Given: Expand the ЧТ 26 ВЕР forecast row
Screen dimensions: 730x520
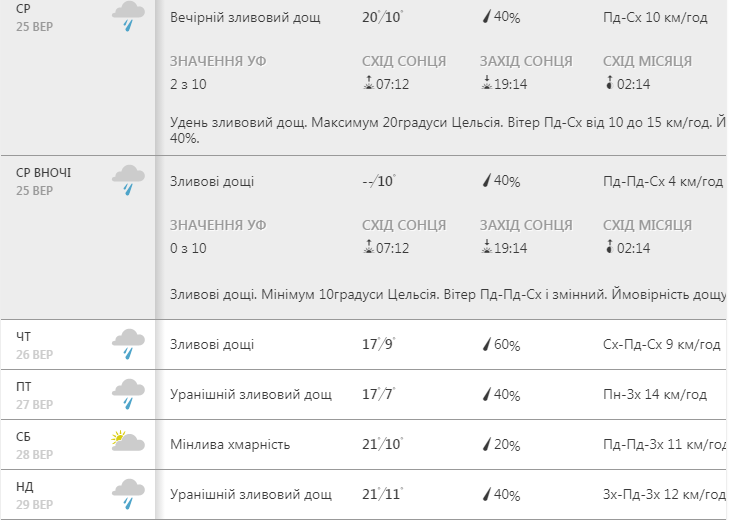Looking at the screenshot, I should tap(363, 344).
